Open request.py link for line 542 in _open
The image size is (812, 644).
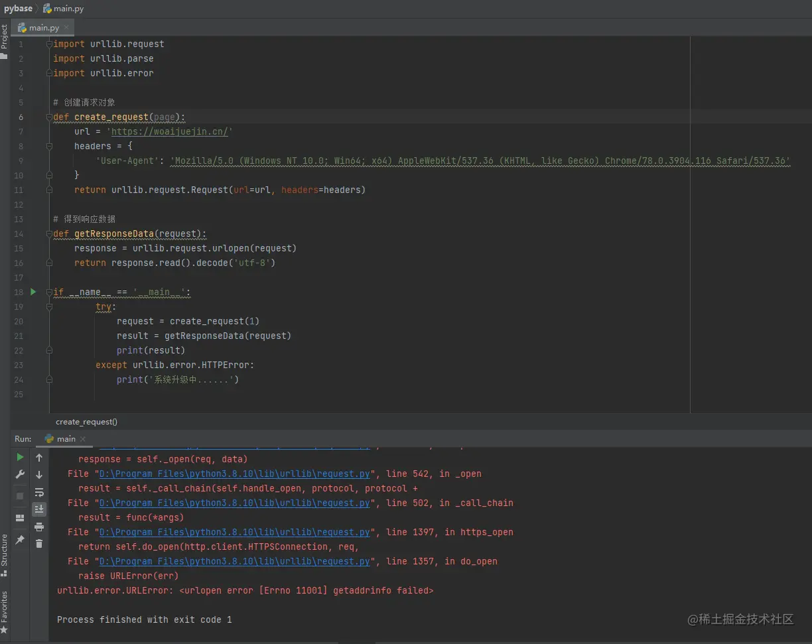pyautogui.click(x=234, y=474)
